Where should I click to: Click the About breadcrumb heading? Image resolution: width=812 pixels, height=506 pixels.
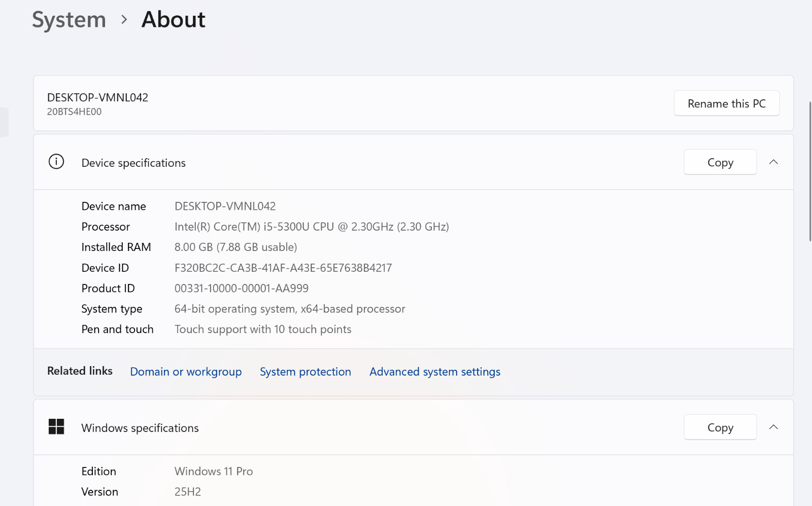[x=174, y=20]
